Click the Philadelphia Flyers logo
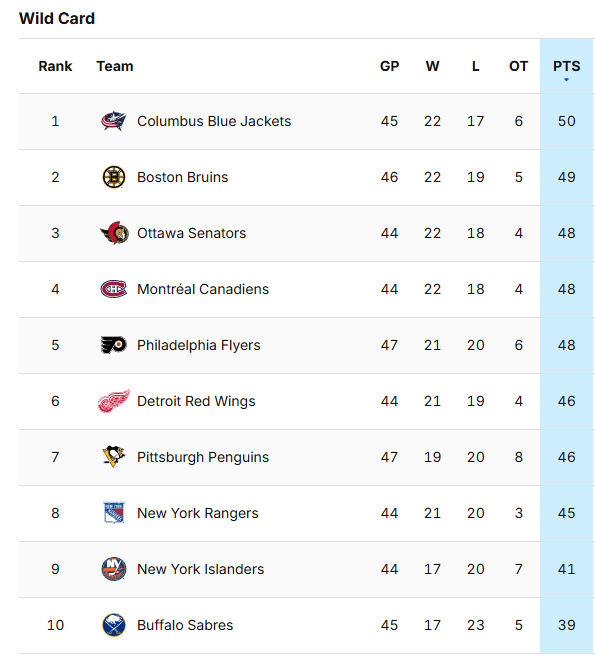This screenshot has height=663, width=595. coord(114,345)
